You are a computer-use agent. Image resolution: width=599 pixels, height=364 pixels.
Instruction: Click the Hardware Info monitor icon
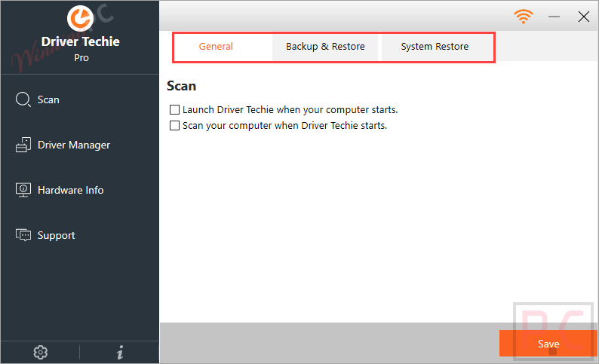pyautogui.click(x=23, y=190)
